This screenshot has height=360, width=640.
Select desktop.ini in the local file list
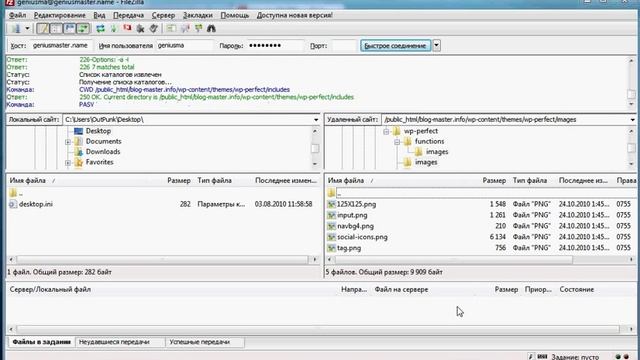coord(36,204)
